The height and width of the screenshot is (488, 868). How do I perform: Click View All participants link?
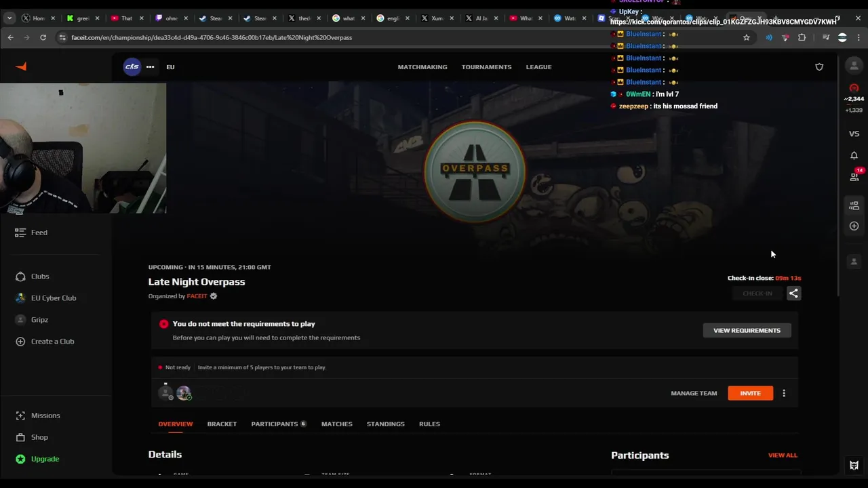783,455
